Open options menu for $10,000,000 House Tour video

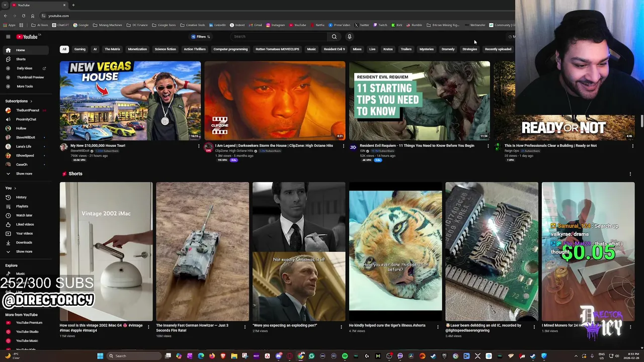click(199, 146)
